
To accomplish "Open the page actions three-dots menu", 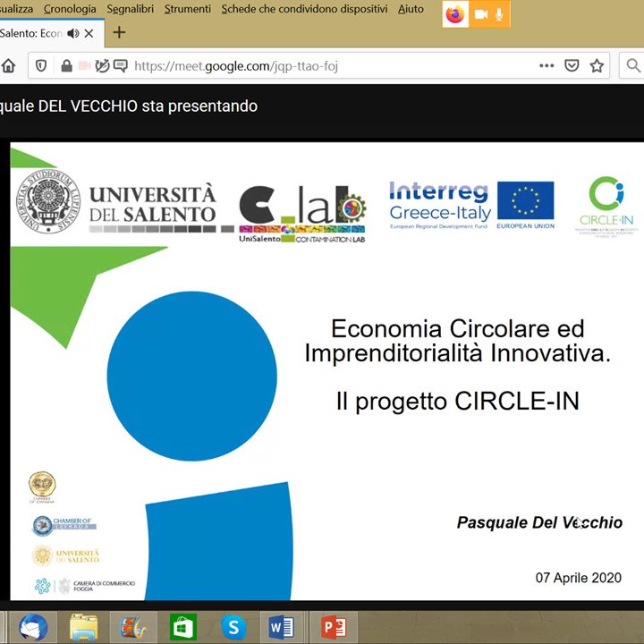I will [x=547, y=65].
